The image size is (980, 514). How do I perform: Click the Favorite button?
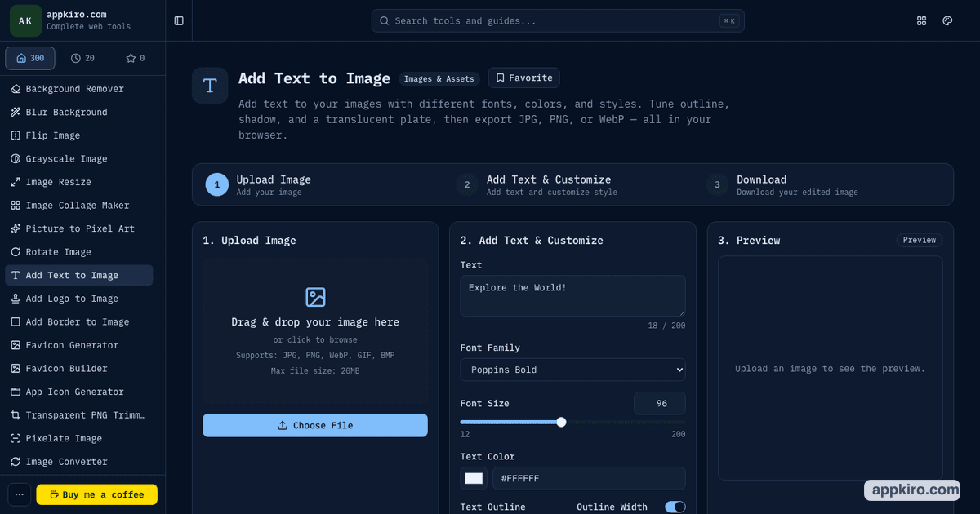pos(523,78)
